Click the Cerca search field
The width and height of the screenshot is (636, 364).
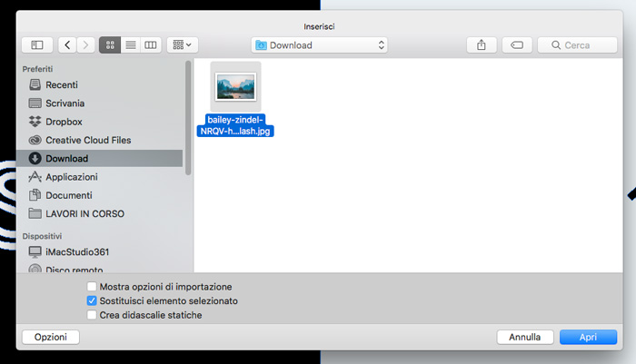[577, 45]
